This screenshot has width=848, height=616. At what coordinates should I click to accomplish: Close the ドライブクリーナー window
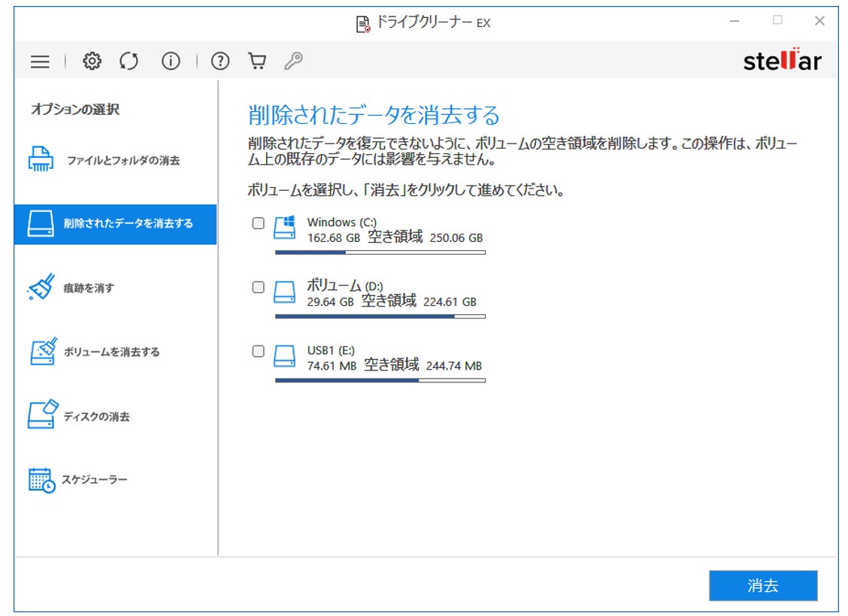pyautogui.click(x=819, y=21)
